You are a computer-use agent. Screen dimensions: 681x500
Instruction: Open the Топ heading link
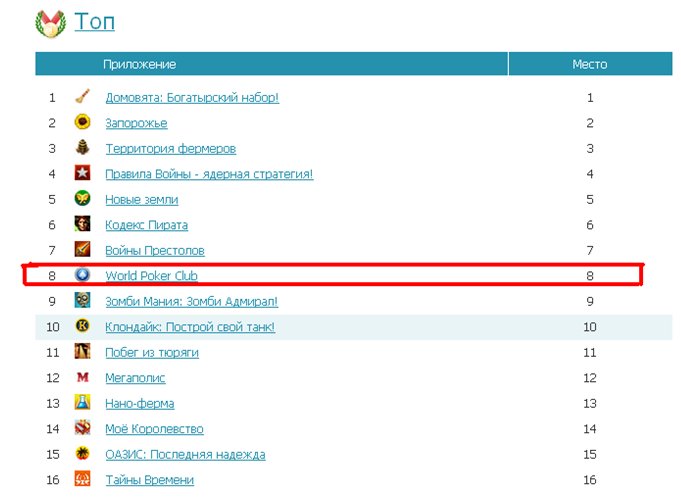[x=95, y=21]
